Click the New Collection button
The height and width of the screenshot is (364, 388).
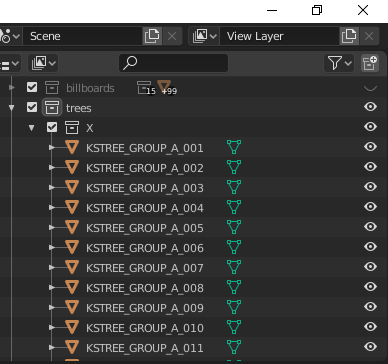[x=370, y=63]
